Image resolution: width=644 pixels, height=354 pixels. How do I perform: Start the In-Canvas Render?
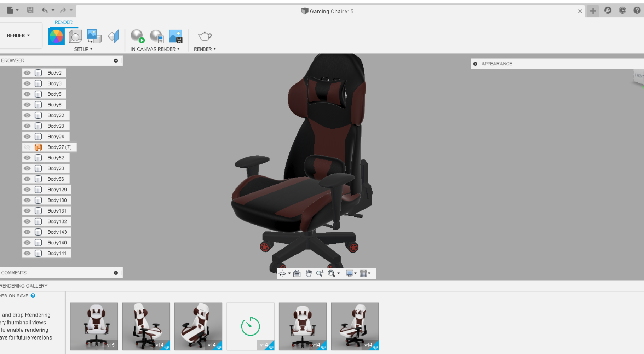(x=138, y=36)
